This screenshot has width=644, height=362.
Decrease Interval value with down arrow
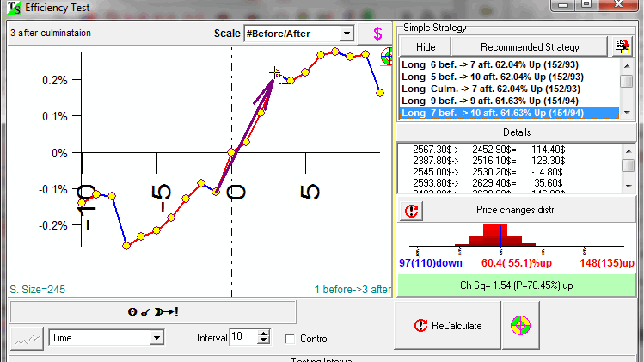click(x=263, y=342)
